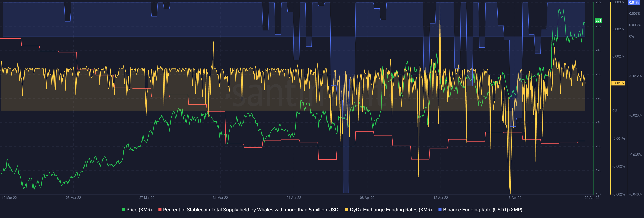Click the blue square before Binance legend
This screenshot has height=218, width=644.
pos(440,210)
